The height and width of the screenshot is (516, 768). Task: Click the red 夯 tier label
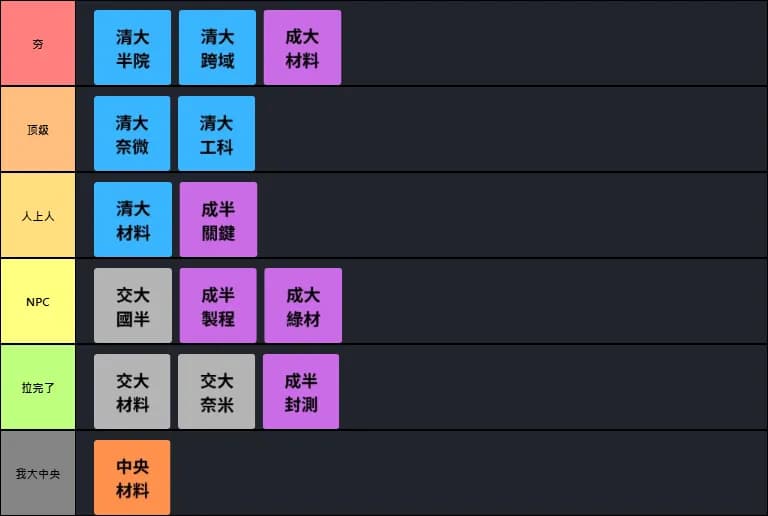[38, 44]
